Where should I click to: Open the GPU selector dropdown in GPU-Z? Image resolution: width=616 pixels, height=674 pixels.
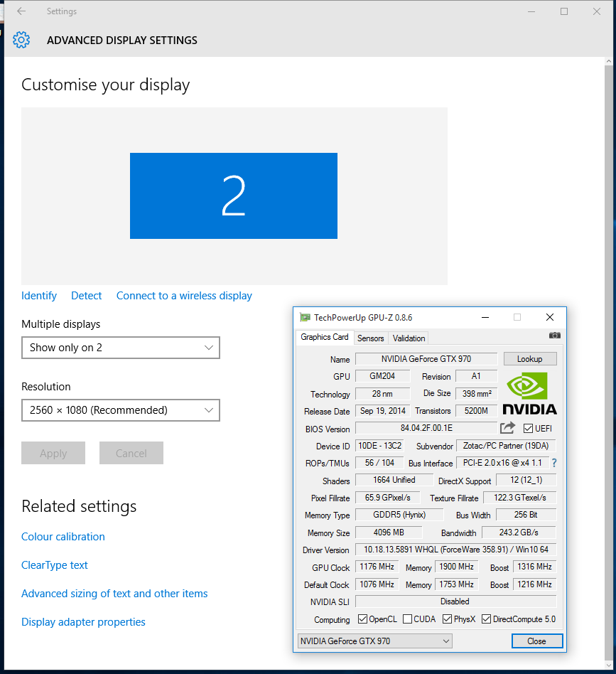click(374, 641)
